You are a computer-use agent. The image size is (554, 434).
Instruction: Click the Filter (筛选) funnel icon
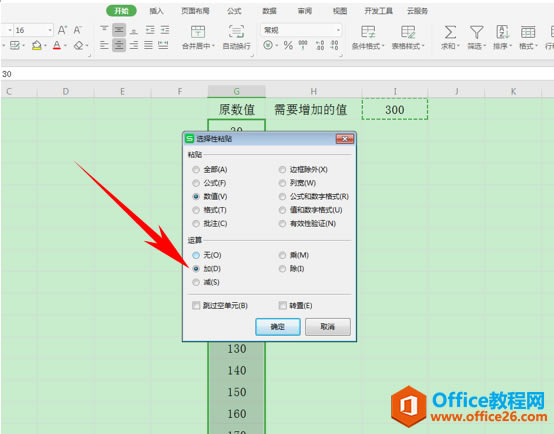pyautogui.click(x=476, y=32)
